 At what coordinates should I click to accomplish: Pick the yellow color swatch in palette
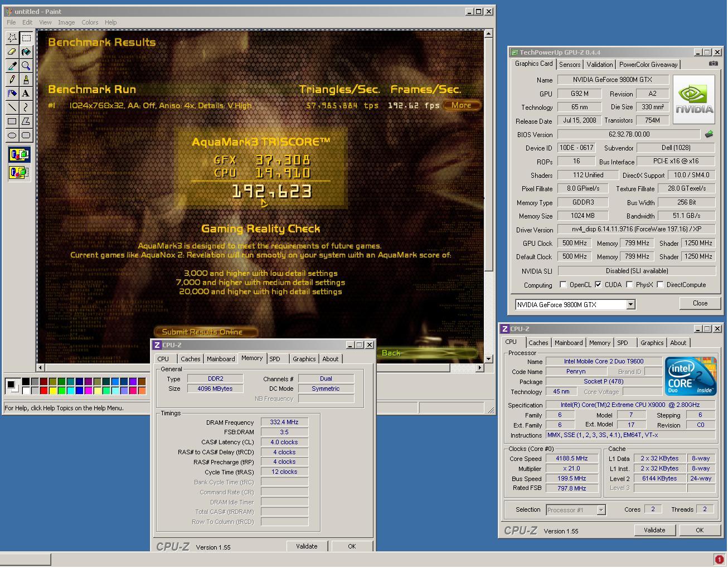pos(52,390)
